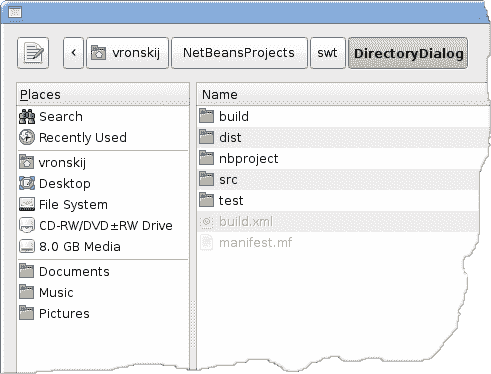Click the Documents folder icon
The height and width of the screenshot is (374, 491).
[26, 271]
